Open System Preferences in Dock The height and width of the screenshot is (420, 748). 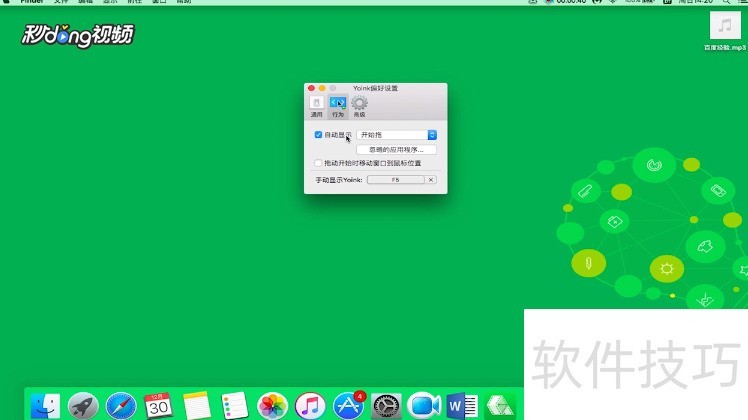[x=386, y=406]
